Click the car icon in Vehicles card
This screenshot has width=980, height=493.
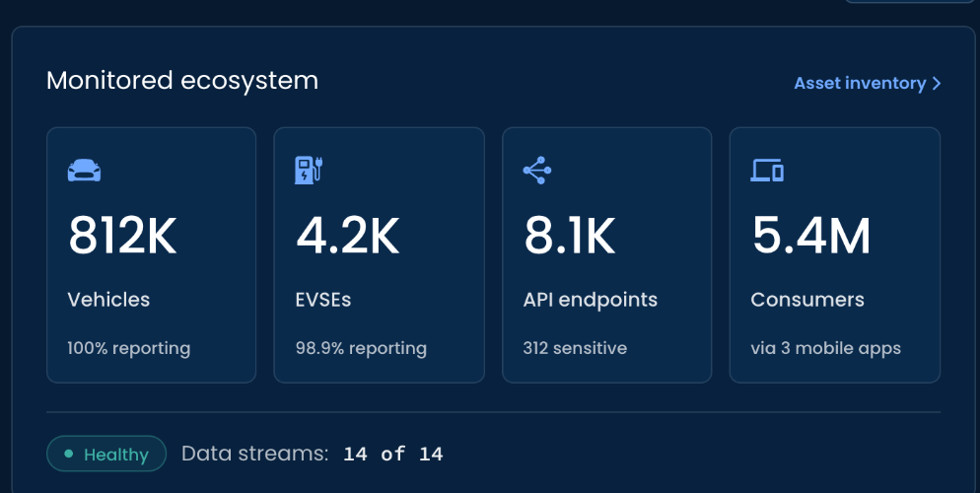[84, 171]
